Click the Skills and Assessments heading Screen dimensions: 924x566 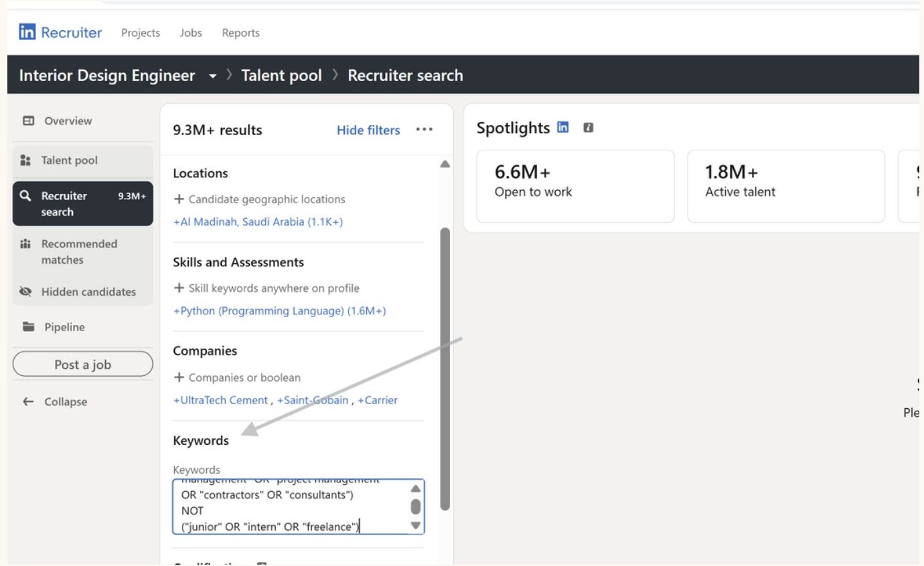[x=238, y=262]
